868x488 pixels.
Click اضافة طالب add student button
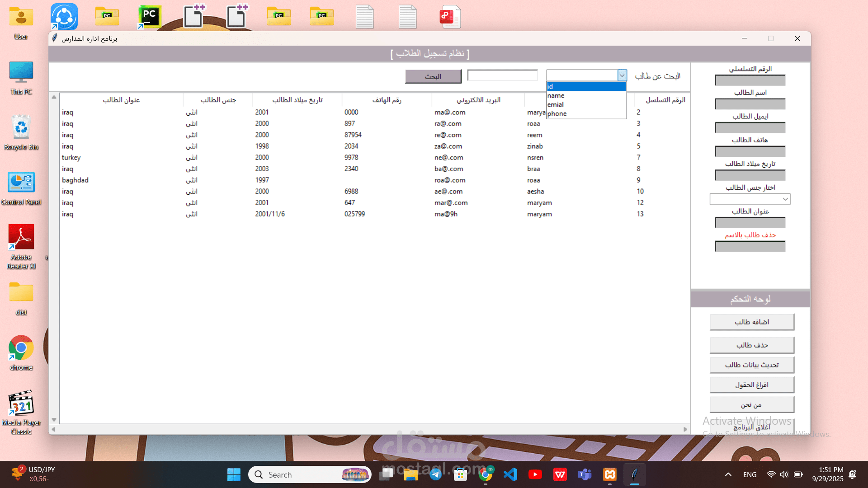[x=751, y=322]
